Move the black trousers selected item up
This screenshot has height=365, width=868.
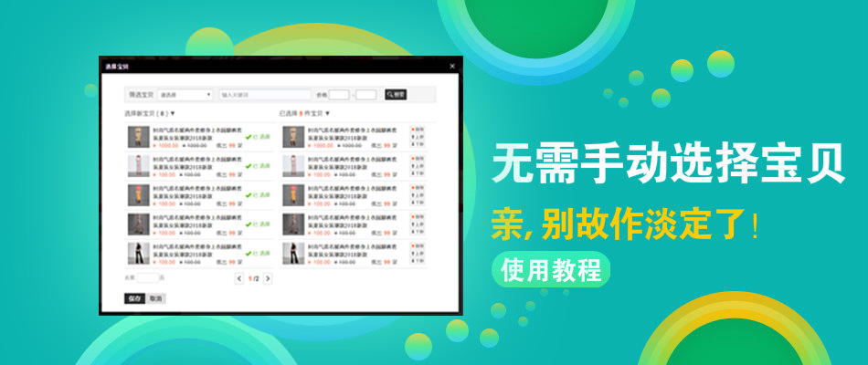click(x=418, y=254)
